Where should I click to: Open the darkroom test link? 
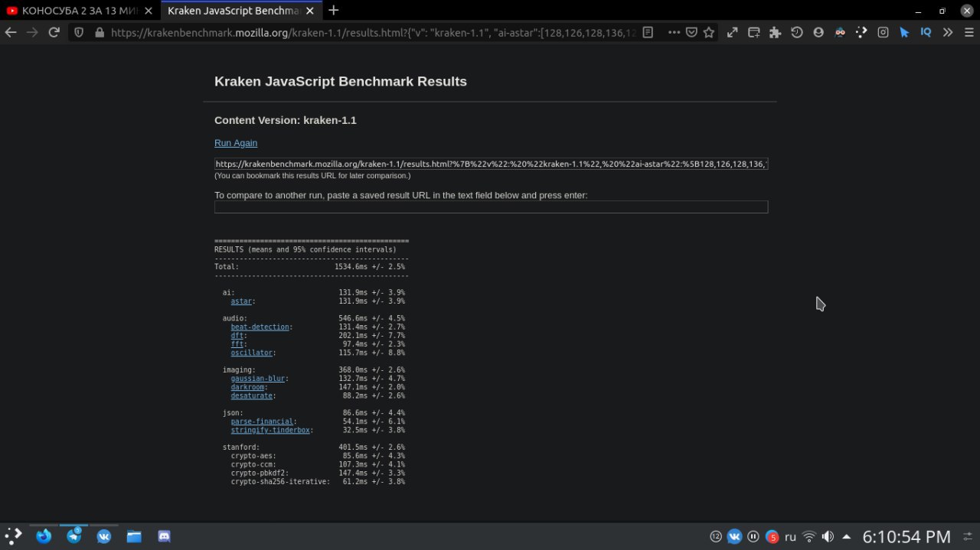(248, 387)
